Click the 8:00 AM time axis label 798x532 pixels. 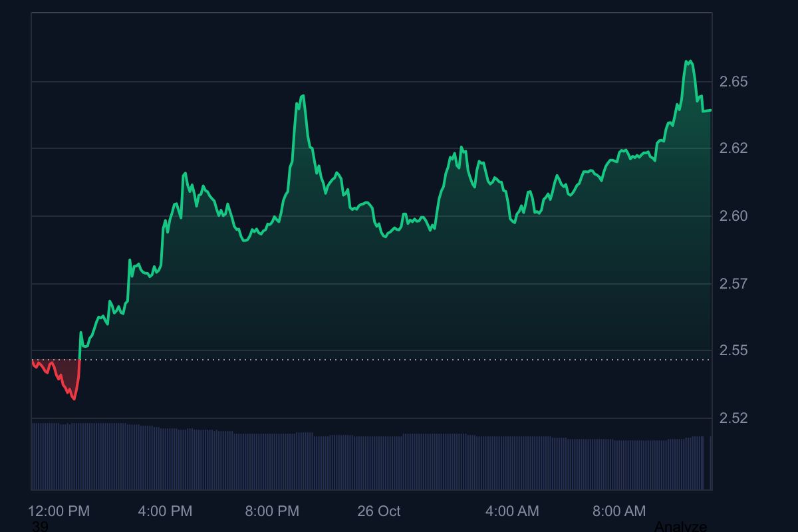tap(619, 511)
